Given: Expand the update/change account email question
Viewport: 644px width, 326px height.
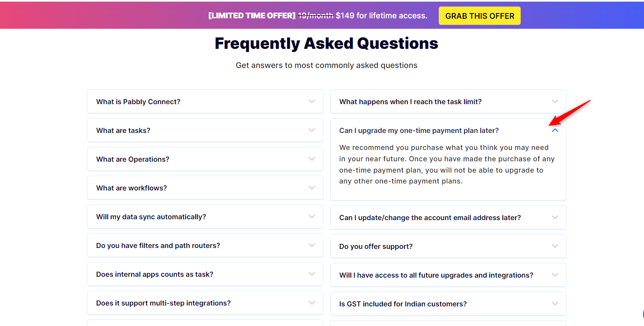Looking at the screenshot, I should coord(448,217).
